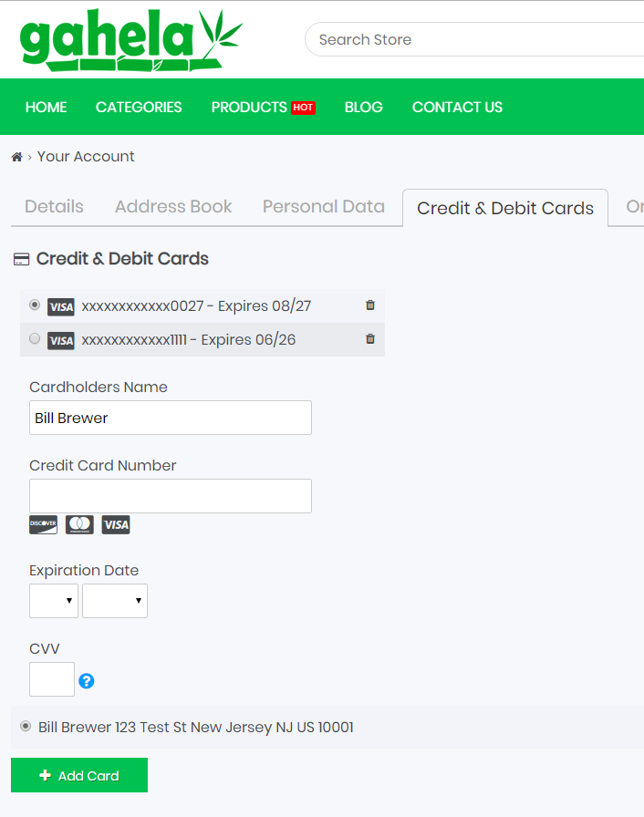Click the text 'xxxxxxxxxxxx0027 - Expires 08/27'
Image resolution: width=644 pixels, height=817 pixels.
click(196, 305)
